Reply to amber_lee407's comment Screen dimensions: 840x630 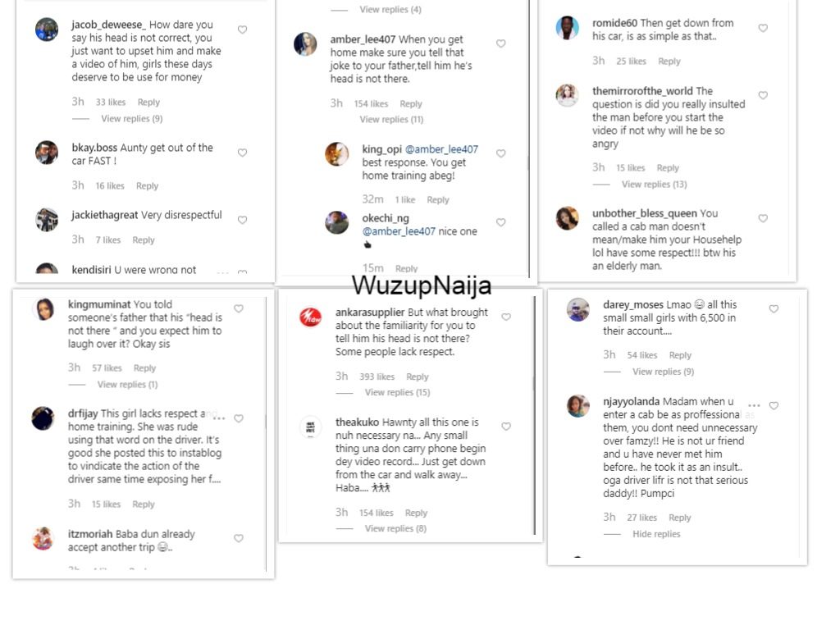coord(411,104)
